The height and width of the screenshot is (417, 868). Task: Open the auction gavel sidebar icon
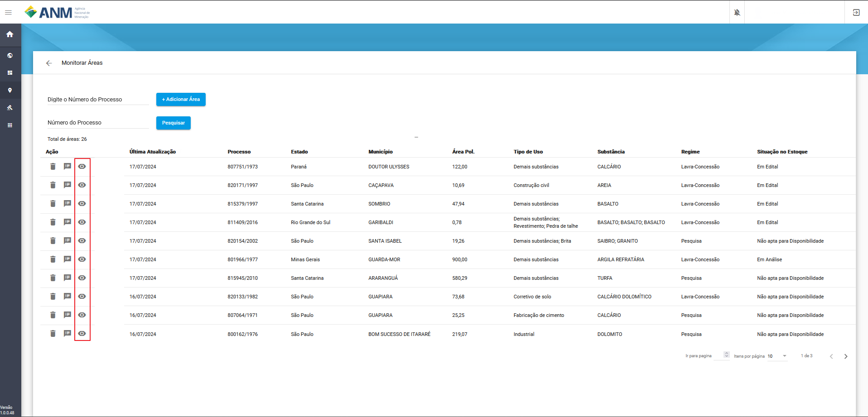click(x=10, y=108)
